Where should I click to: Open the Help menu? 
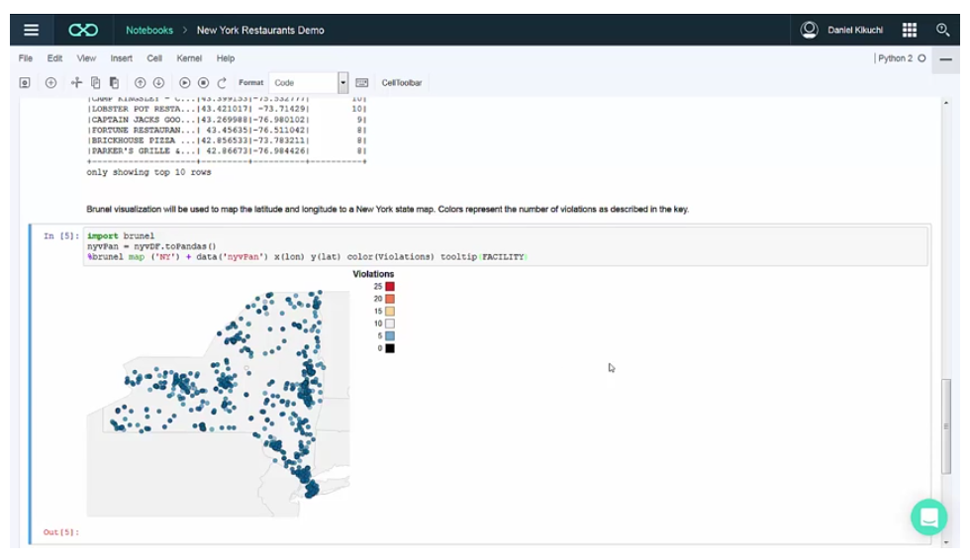pyautogui.click(x=226, y=58)
